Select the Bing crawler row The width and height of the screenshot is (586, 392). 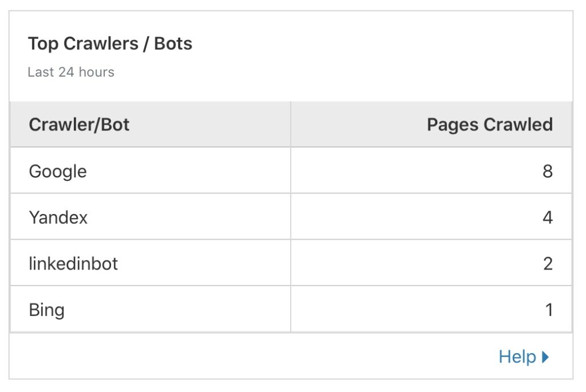tap(291, 310)
